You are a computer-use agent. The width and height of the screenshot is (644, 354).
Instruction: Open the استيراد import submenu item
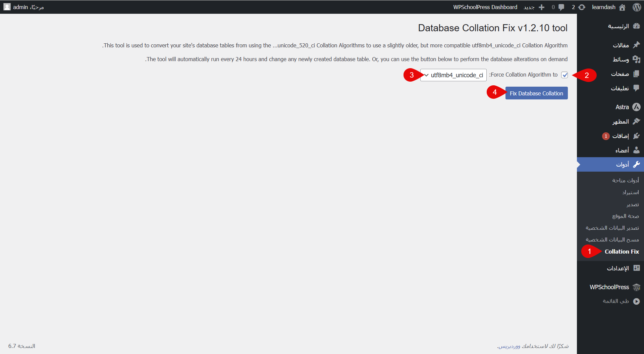[x=631, y=192]
